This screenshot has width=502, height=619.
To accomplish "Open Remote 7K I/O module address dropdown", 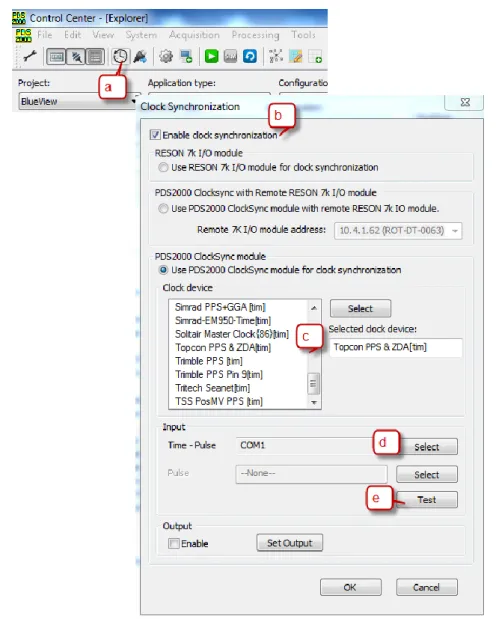I will tap(398, 231).
